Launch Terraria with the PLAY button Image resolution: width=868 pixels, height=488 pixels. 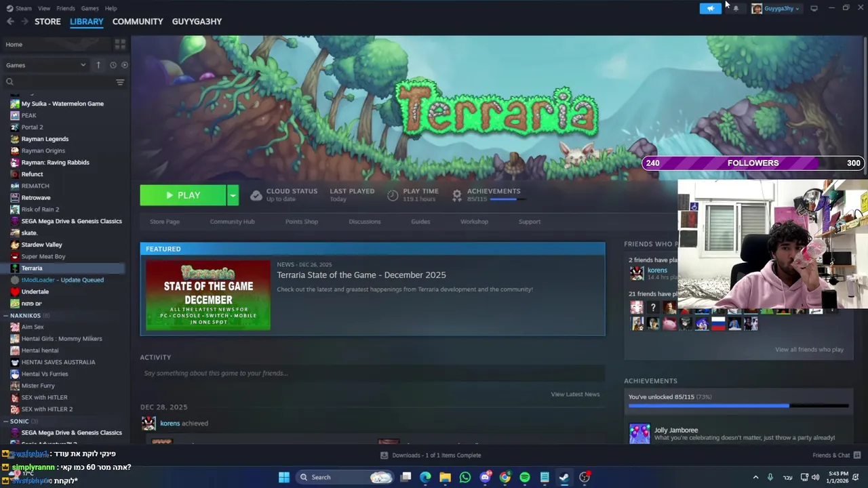[183, 195]
